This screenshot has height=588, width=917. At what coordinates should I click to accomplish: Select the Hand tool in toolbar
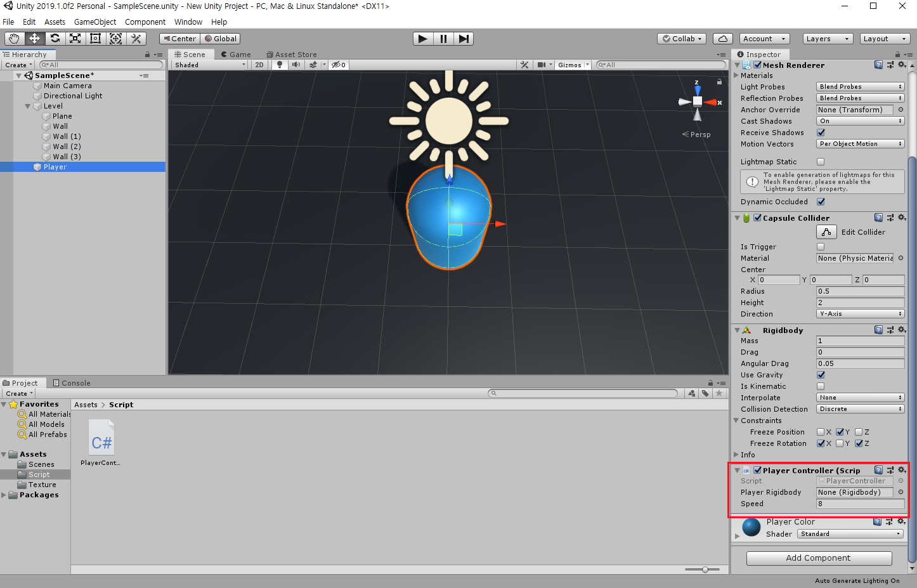[x=14, y=39]
